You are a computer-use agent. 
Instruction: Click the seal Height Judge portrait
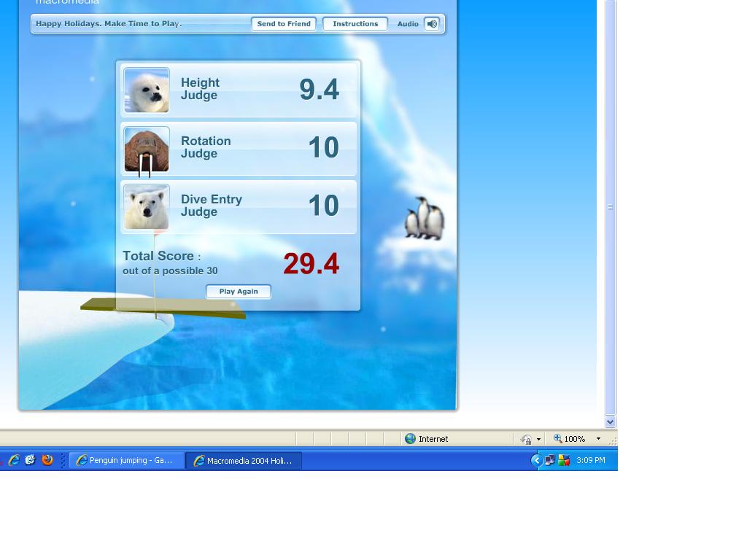click(147, 90)
